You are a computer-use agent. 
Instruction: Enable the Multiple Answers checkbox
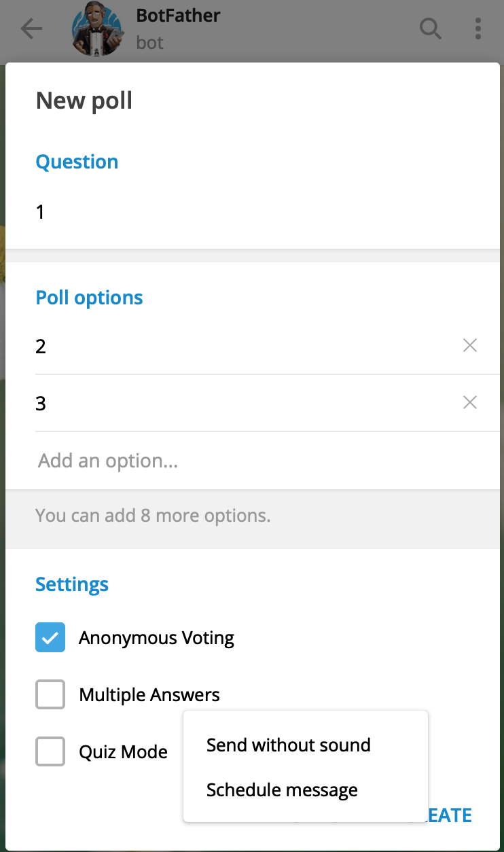(x=50, y=694)
